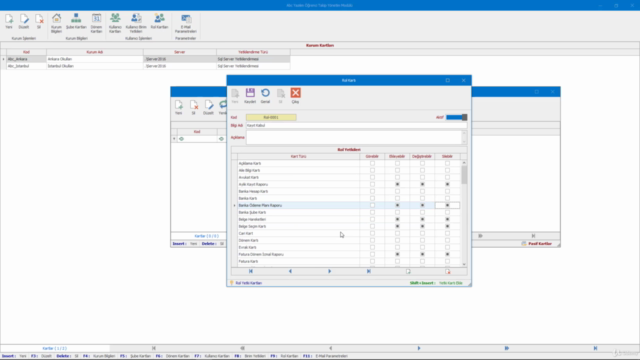Uncheck Ekleyebilir for Belge Hareketleri row
Image resolution: width=640 pixels, height=360 pixels.
click(397, 219)
